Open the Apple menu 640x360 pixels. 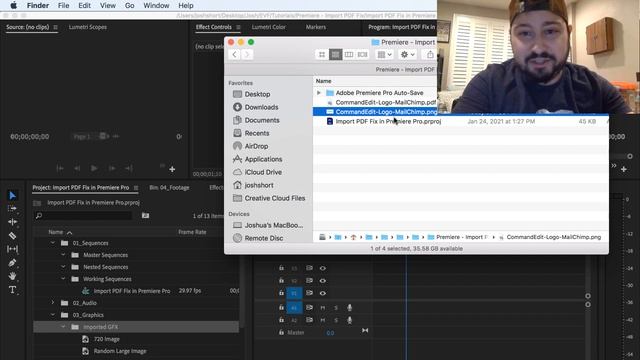pos(13,5)
